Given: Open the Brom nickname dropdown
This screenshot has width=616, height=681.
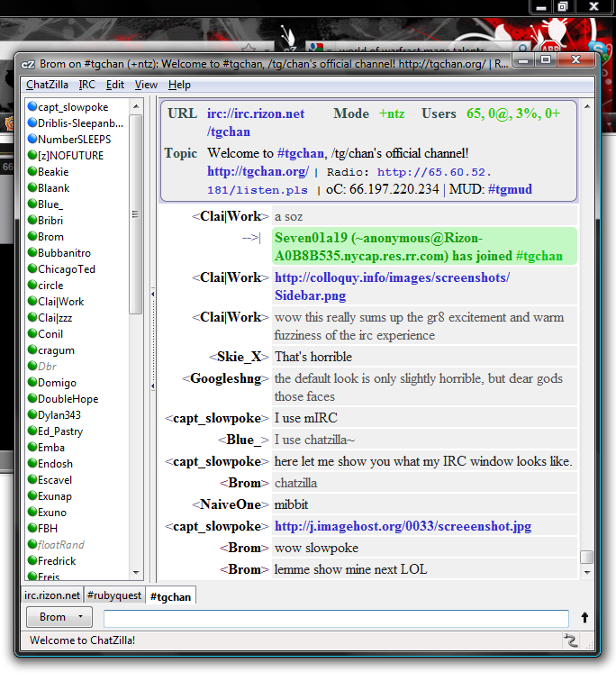Looking at the screenshot, I should tap(59, 617).
